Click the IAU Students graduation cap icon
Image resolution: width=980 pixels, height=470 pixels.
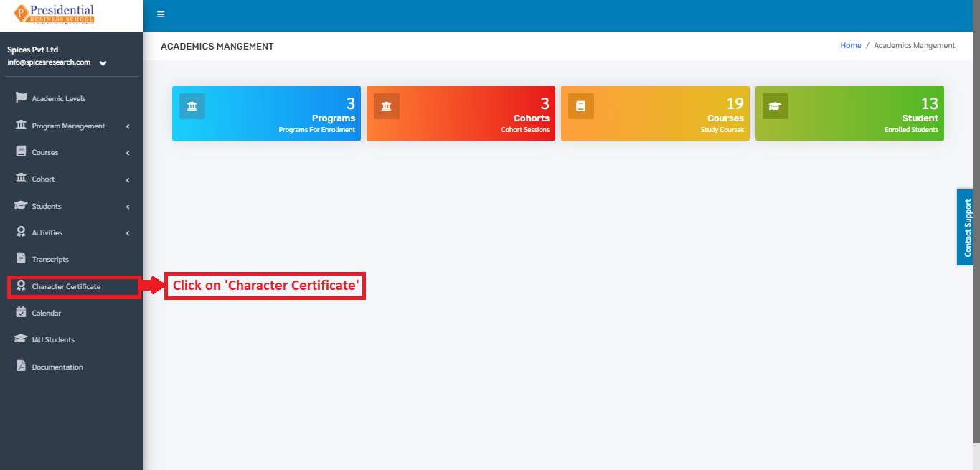(21, 339)
